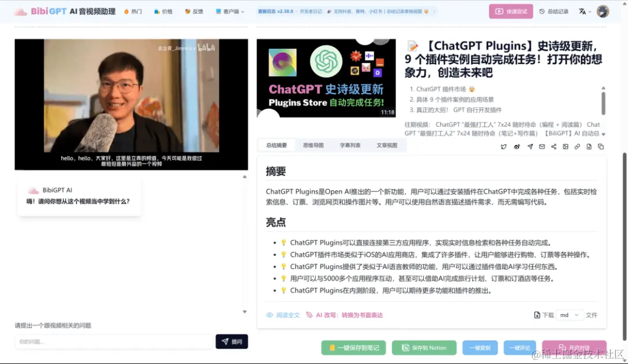The width and height of the screenshot is (628, 364).
Task: Click the BibiGPT logo
Action: point(65,11)
